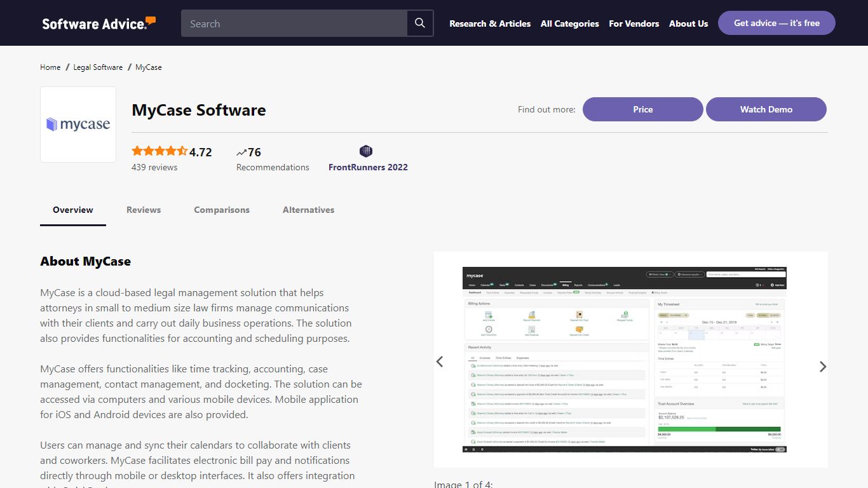Click the Software Advice logo

point(98,24)
